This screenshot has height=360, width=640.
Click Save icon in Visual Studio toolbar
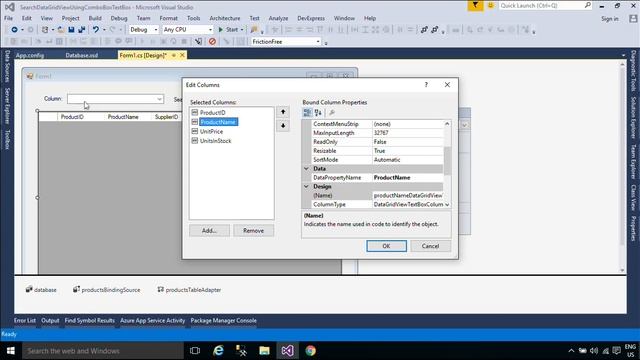tap(71, 30)
